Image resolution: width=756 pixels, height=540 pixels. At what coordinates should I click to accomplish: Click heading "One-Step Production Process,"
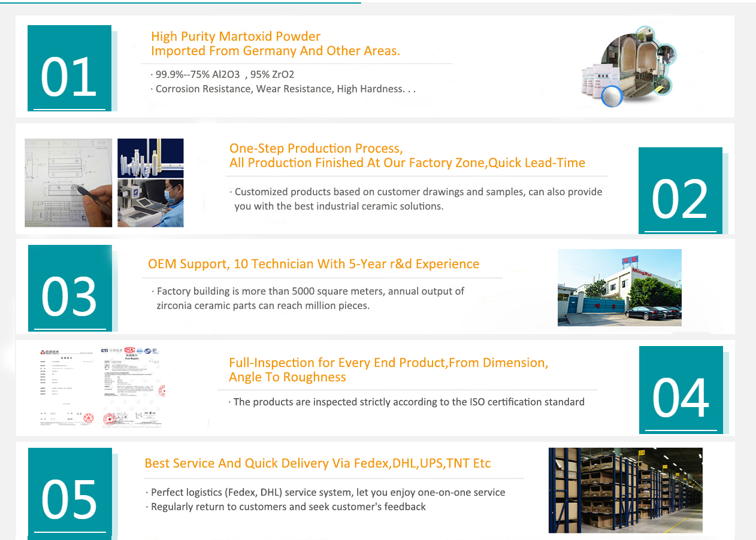(316, 148)
